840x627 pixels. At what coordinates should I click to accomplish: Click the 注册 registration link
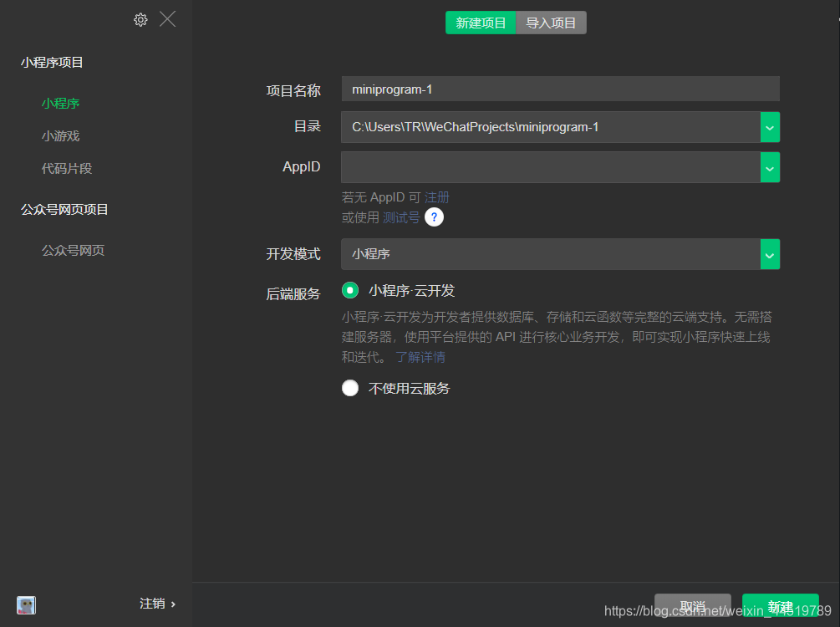[x=436, y=196]
